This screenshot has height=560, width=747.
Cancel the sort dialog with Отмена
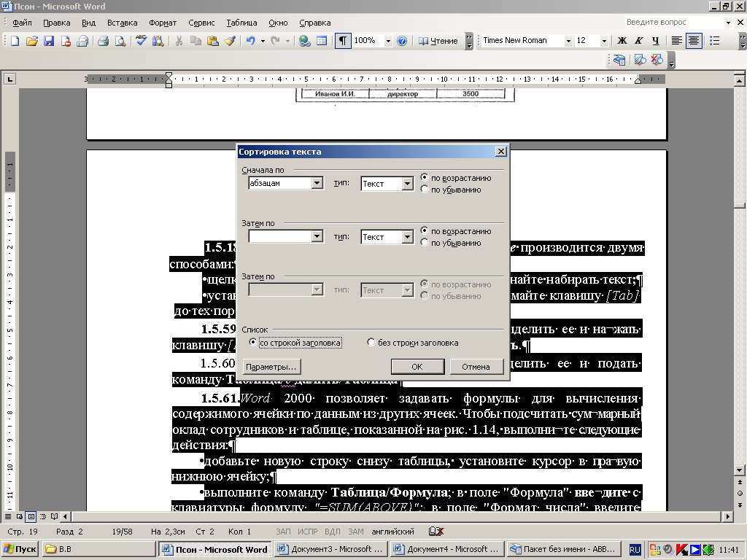(476, 367)
